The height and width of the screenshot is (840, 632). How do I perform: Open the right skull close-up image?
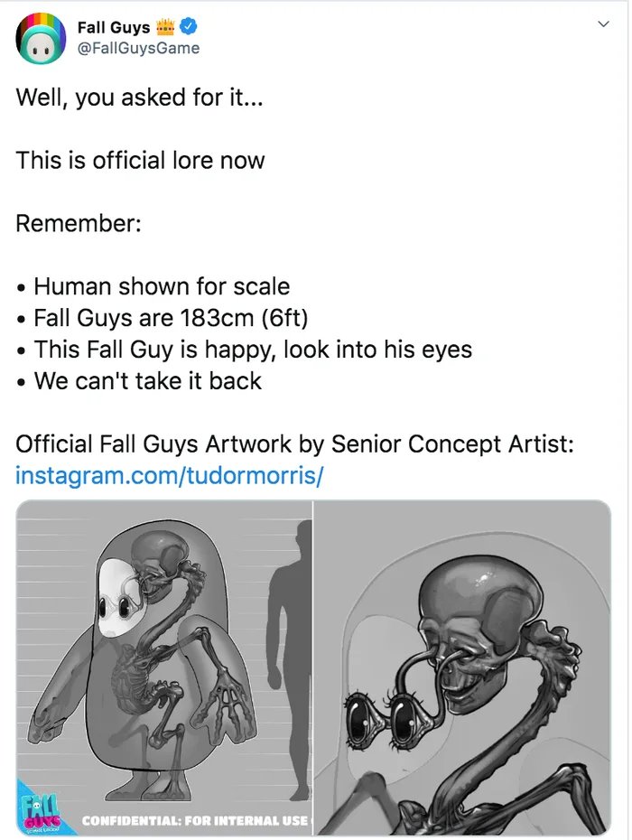462,668
